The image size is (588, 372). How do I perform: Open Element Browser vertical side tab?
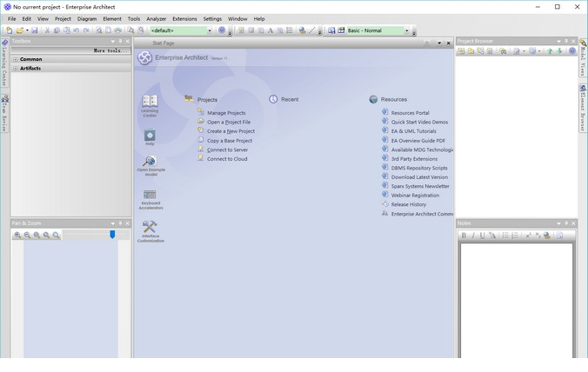(x=583, y=109)
